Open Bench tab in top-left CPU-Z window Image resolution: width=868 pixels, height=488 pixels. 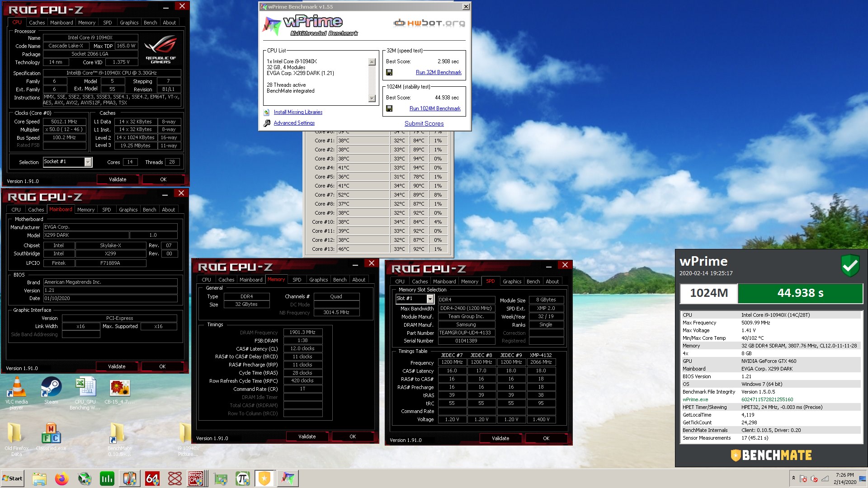point(150,23)
